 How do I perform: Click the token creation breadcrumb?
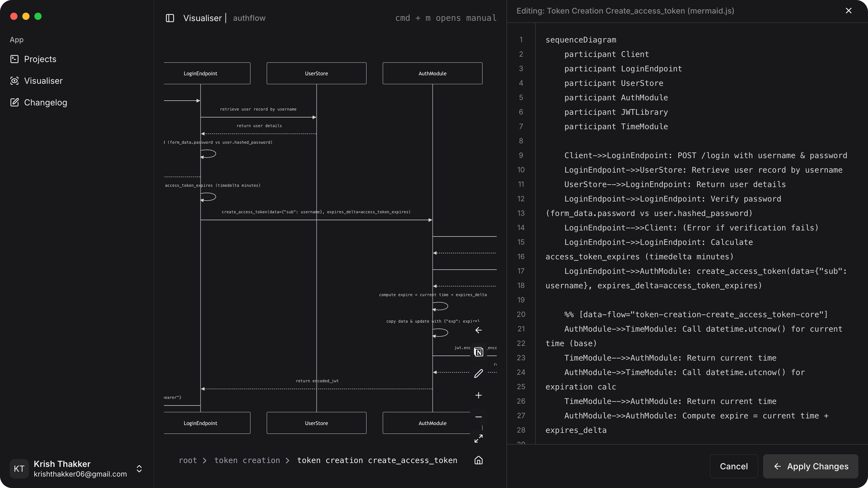[x=247, y=460]
